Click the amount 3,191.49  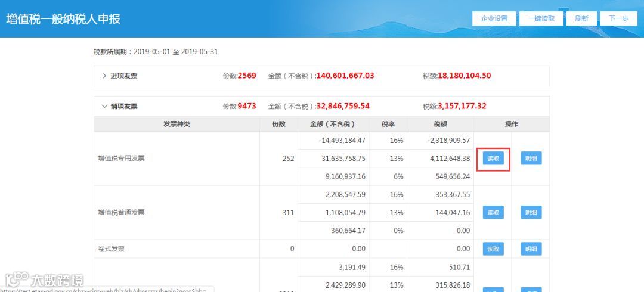(352, 267)
